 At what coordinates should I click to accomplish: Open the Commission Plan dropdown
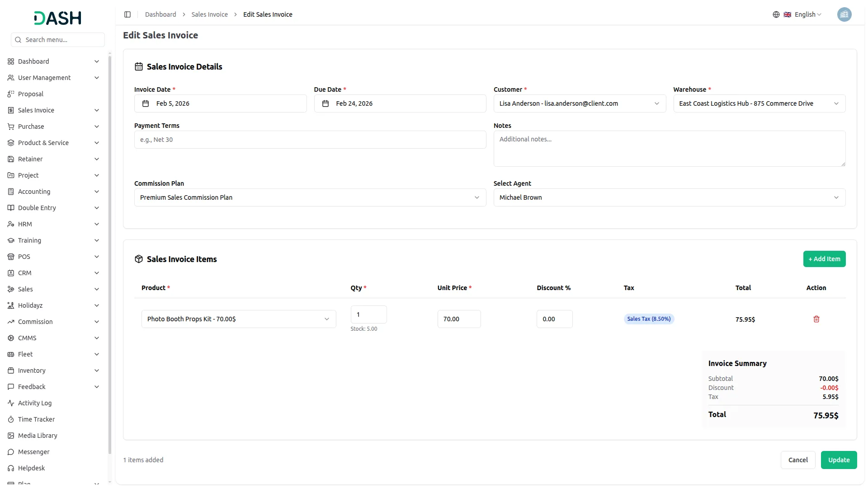[310, 197]
